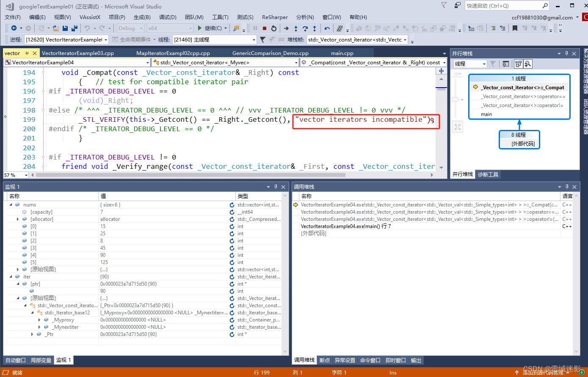Image resolution: width=588 pixels, height=377 pixels.
Task: Open the stack frame dropdown std::_Vector_const_iterator
Action: point(357,39)
